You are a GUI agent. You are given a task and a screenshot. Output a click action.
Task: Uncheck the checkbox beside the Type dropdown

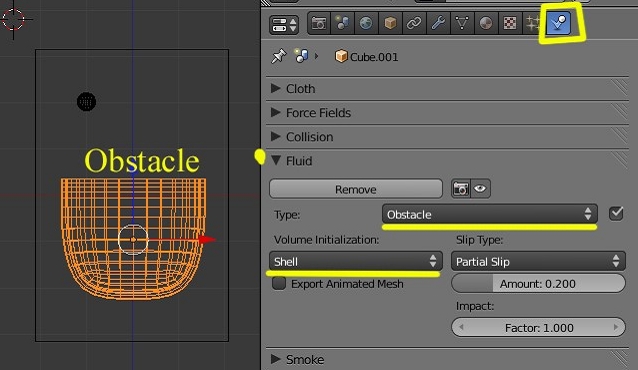click(x=616, y=213)
